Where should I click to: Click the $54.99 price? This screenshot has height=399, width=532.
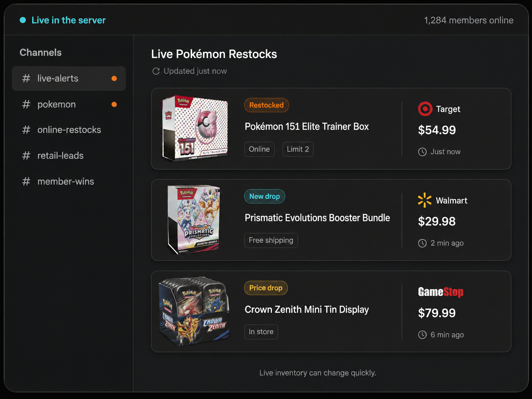click(x=437, y=130)
